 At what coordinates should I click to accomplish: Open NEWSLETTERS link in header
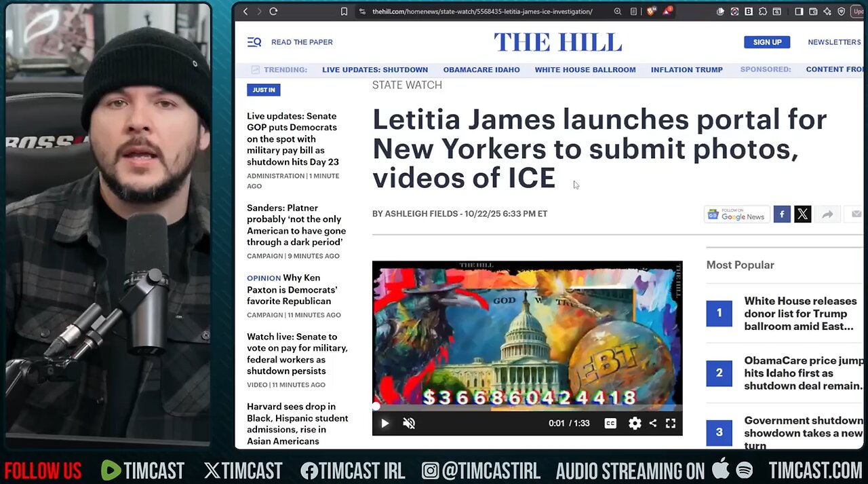click(x=834, y=42)
